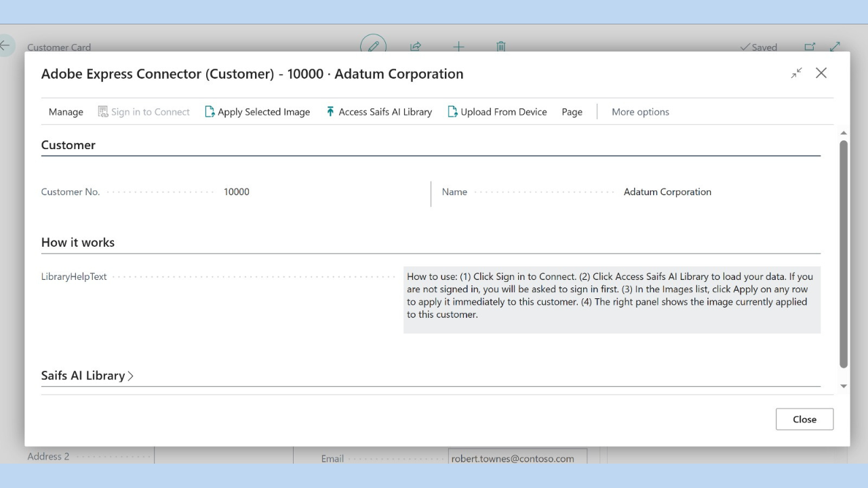Click the trash delete icon on Customer Card
Image resolution: width=868 pixels, height=488 pixels.
501,47
